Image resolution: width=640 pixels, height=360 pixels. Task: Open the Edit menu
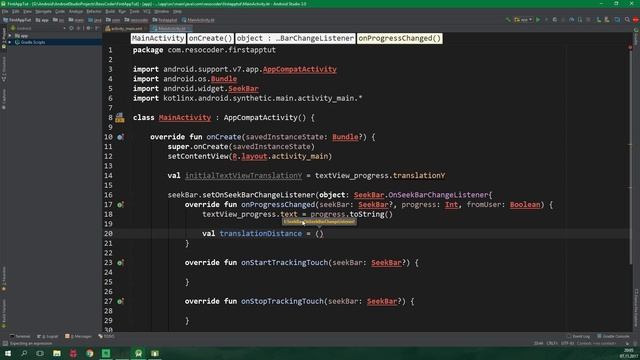tap(16, 11)
